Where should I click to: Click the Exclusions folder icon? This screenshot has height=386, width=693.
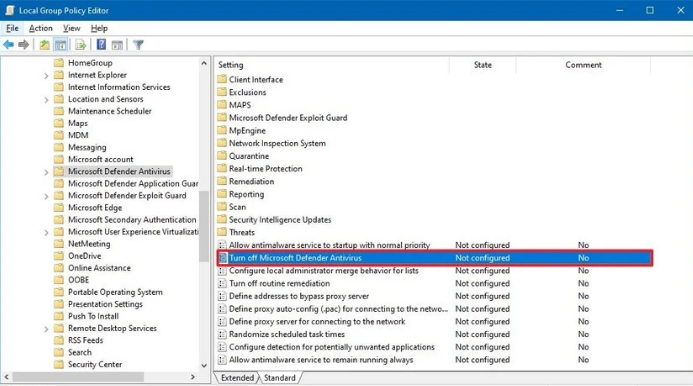(x=222, y=92)
